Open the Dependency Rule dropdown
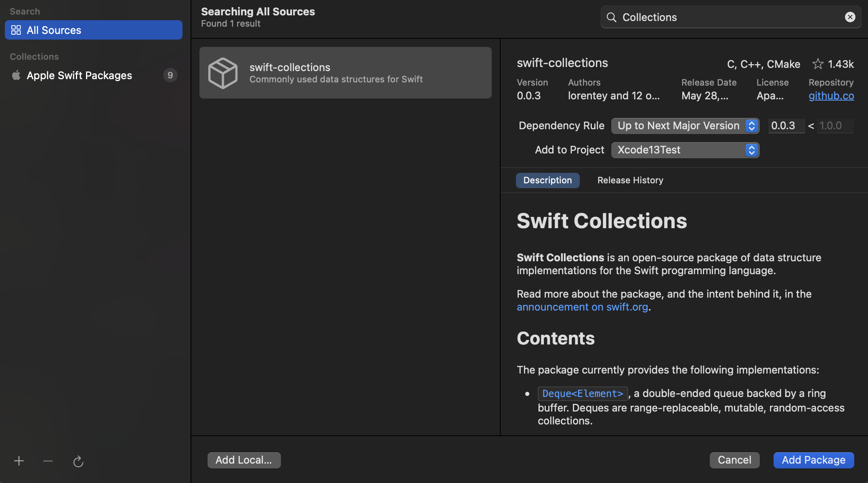Viewport: 868px width, 483px height. click(685, 126)
